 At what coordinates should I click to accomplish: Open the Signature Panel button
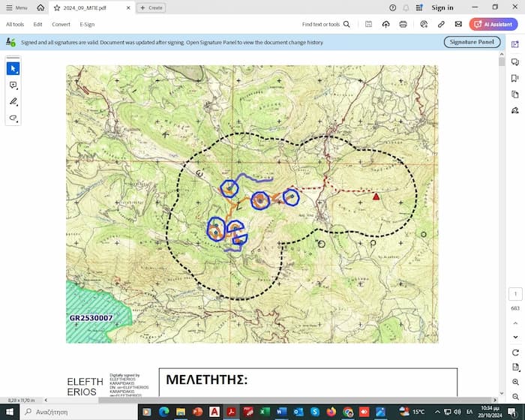(x=472, y=42)
